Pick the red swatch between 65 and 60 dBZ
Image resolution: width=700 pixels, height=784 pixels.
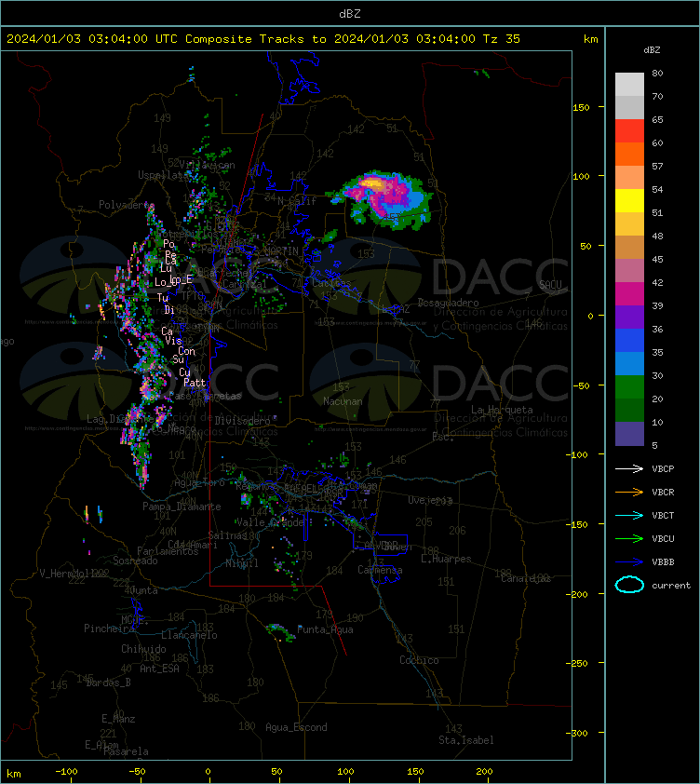[x=629, y=131]
